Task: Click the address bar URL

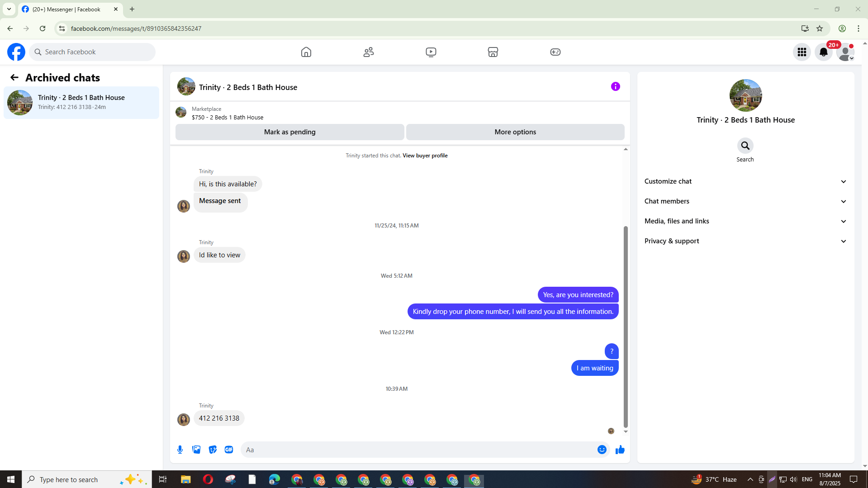Action: click(136, 28)
